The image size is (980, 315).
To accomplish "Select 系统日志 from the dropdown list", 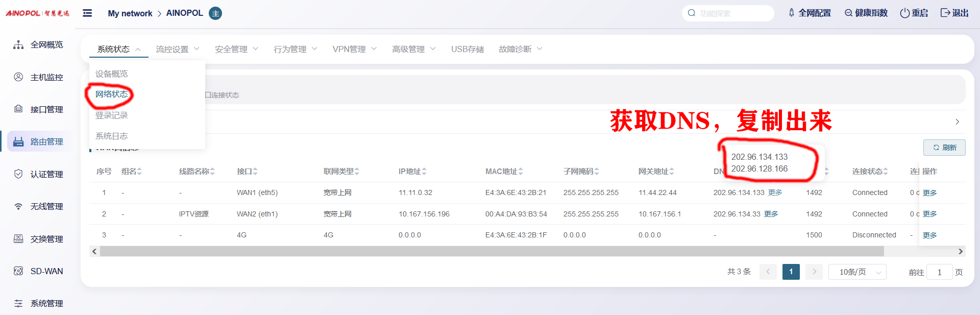I will (112, 136).
